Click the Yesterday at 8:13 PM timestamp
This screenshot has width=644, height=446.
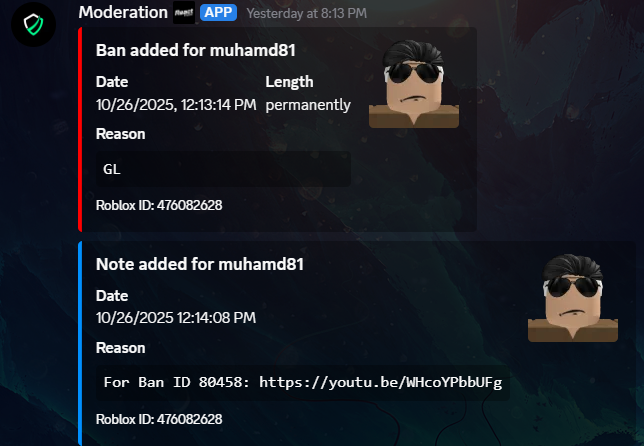coord(307,13)
